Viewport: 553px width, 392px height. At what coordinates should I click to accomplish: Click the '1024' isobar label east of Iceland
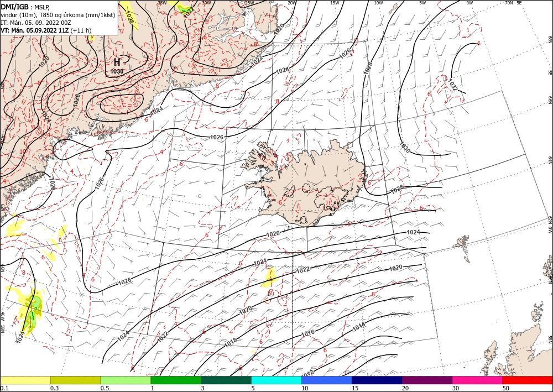pyautogui.click(x=413, y=232)
